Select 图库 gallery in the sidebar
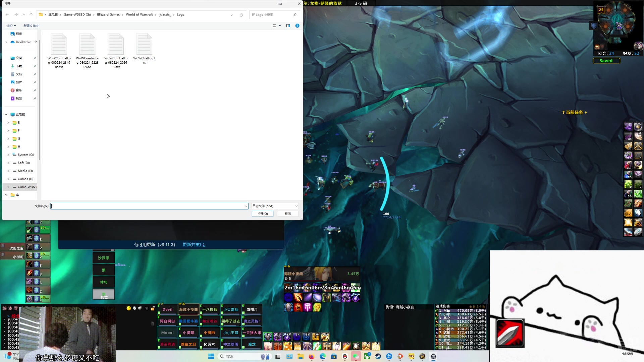This screenshot has width=644, height=362. [x=16, y=34]
